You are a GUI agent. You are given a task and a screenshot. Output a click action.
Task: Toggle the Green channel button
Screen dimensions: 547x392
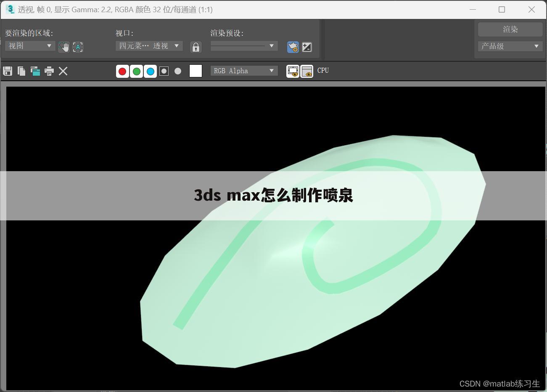coord(136,71)
